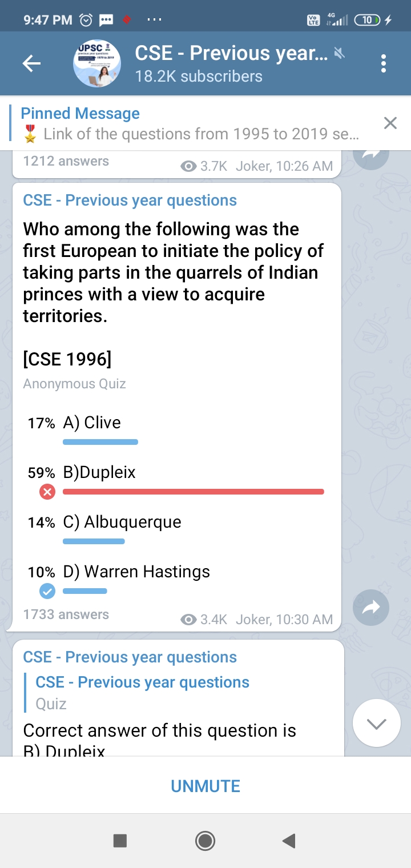Open the three-dot overflow menu
This screenshot has width=411, height=868.
click(x=384, y=64)
